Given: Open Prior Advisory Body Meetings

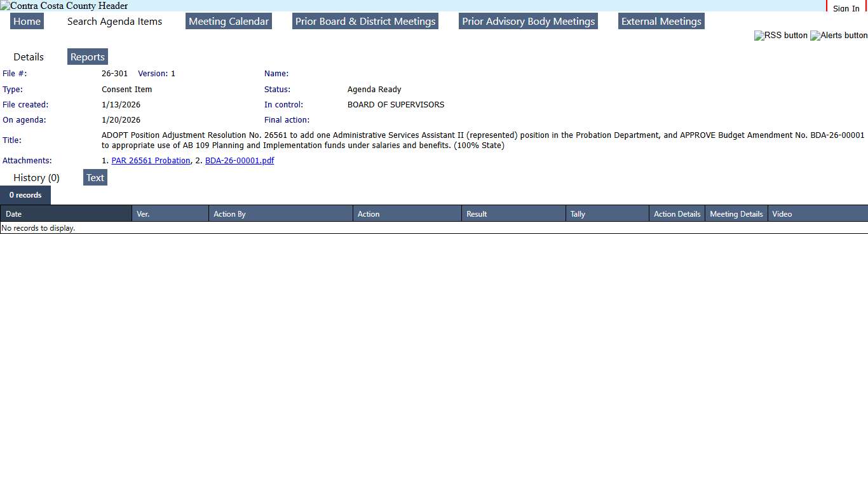Looking at the screenshot, I should coord(528,22).
